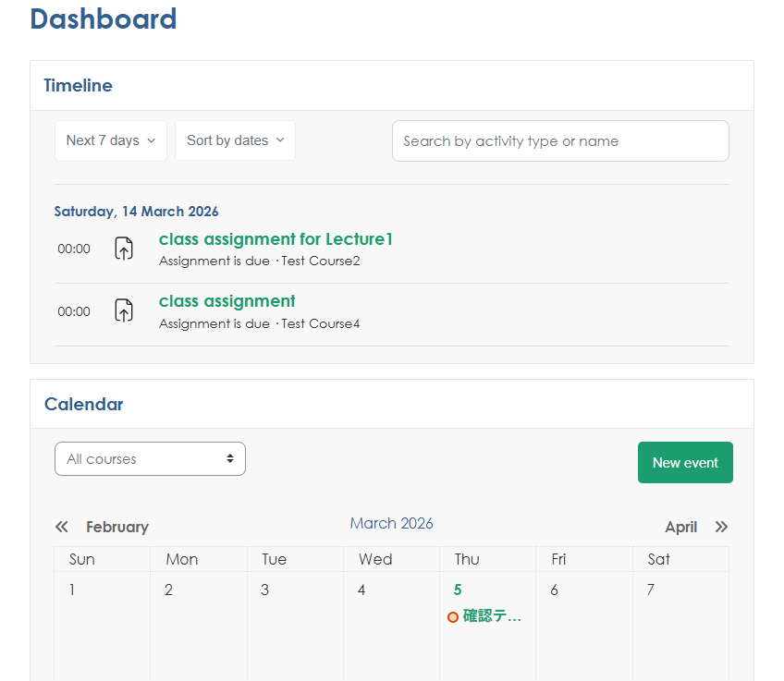
Task: Open the All courses selector
Action: point(150,459)
